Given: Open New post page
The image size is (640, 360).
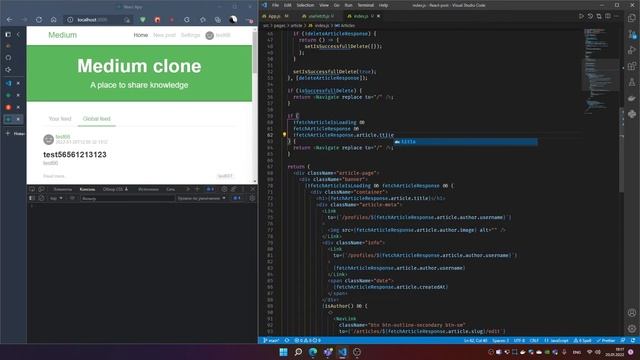Looking at the screenshot, I should pyautogui.click(x=164, y=35).
